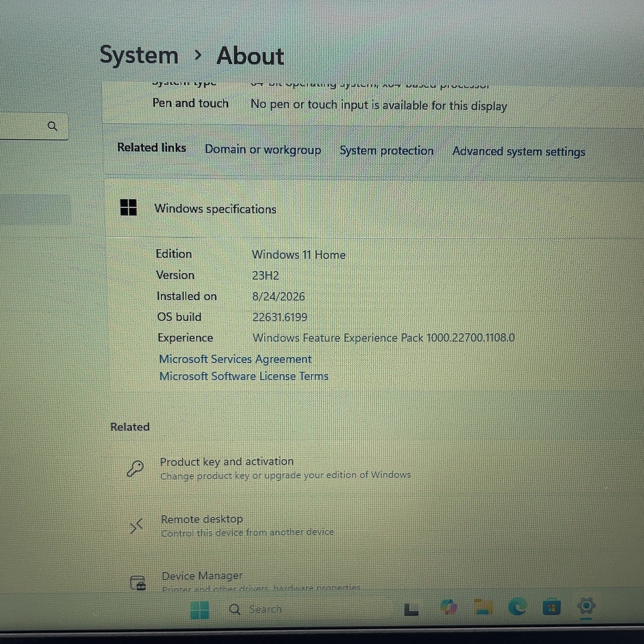Viewport: 644px width, 644px height.
Task: Launch Copilot from the taskbar
Action: pyautogui.click(x=449, y=608)
